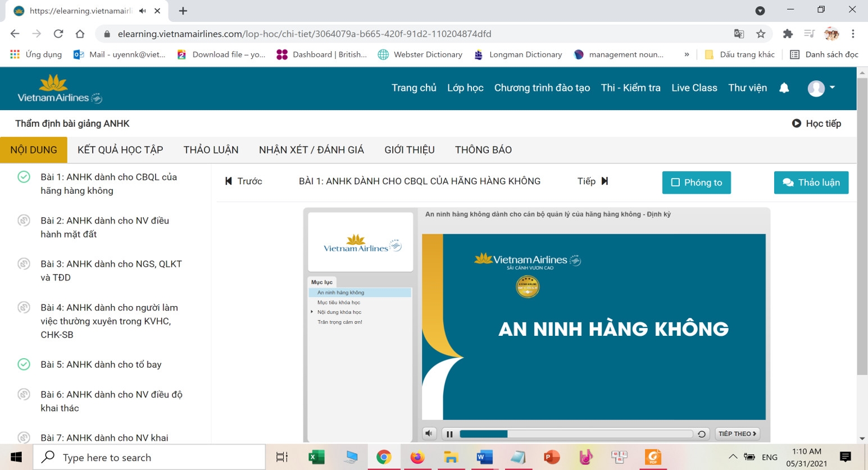Open the user profile dropdown arrow
The height and width of the screenshot is (470, 868).
pos(832,88)
